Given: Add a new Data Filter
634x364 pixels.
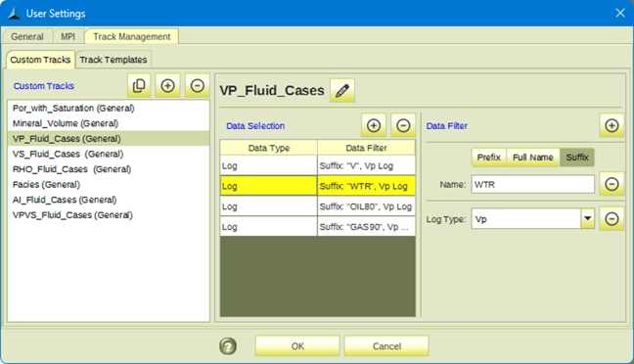Looking at the screenshot, I should [x=611, y=126].
